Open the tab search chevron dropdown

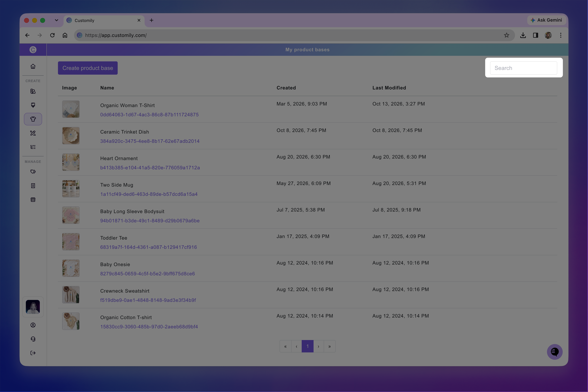tap(57, 20)
